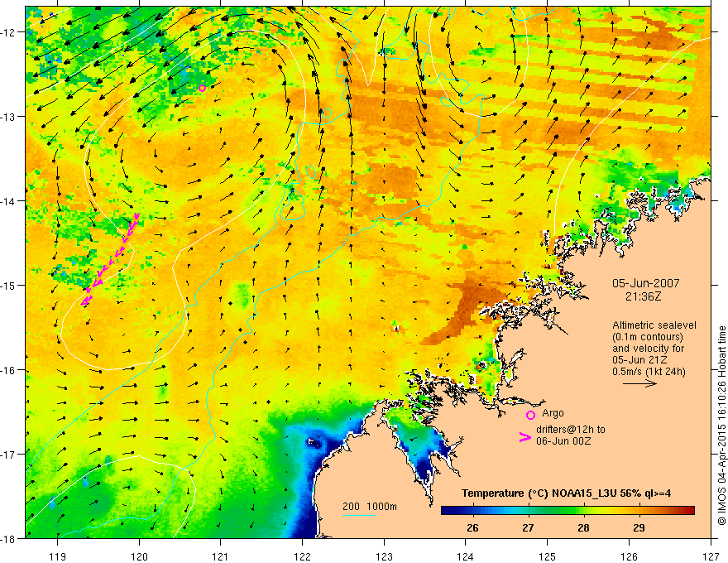Click latitude axis label -17
The height and width of the screenshot is (563, 728).
tap(9, 455)
